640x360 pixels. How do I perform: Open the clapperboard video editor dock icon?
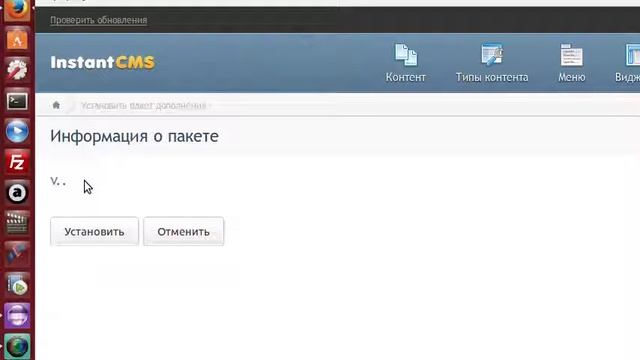pos(17,223)
